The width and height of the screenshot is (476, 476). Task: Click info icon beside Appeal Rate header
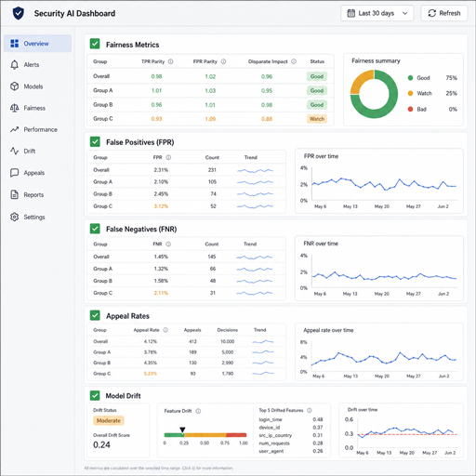pos(165,330)
